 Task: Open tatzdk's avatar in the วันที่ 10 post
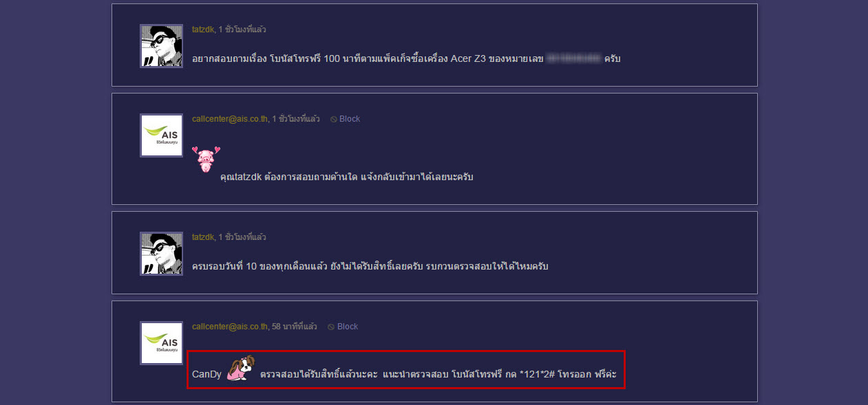tap(162, 254)
